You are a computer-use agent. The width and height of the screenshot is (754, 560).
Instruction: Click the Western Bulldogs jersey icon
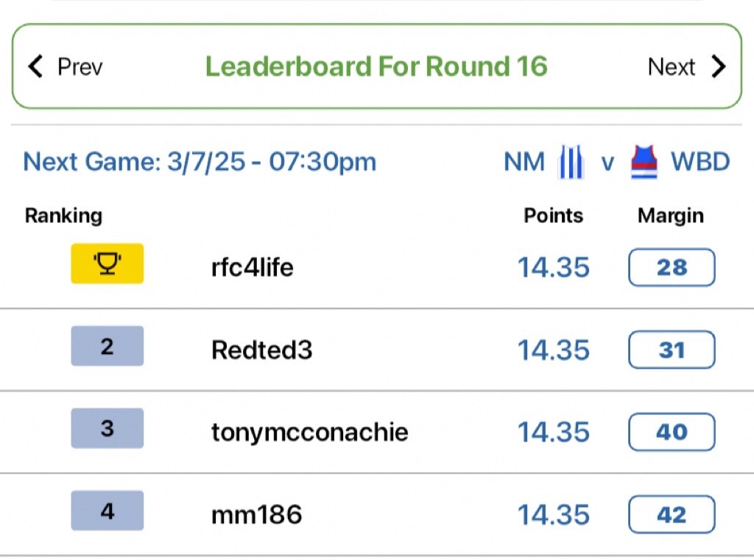[x=644, y=162]
